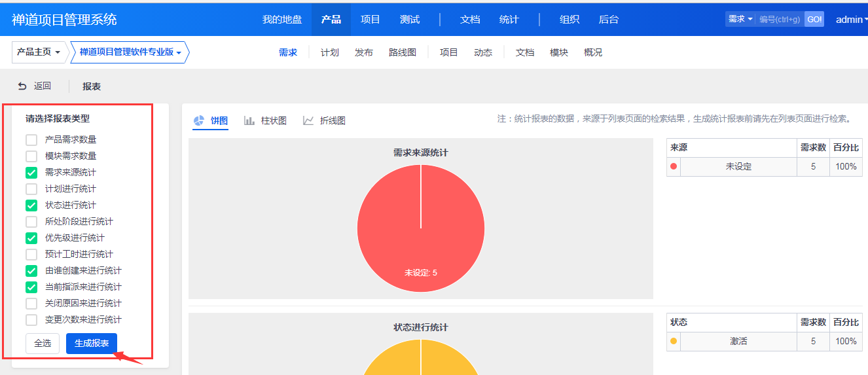Open the 项目 top navigation item

pos(371,20)
